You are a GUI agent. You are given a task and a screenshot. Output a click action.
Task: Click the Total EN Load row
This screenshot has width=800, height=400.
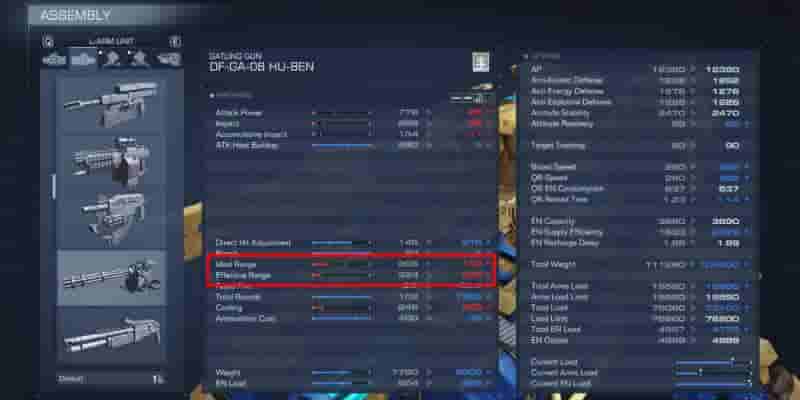coord(641,329)
